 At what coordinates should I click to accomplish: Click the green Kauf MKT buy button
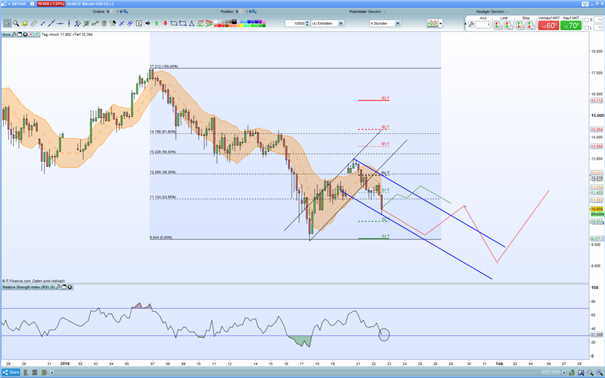pos(571,25)
